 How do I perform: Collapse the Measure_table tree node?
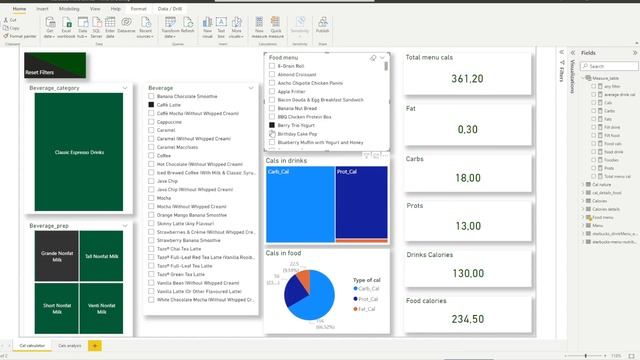tap(583, 78)
